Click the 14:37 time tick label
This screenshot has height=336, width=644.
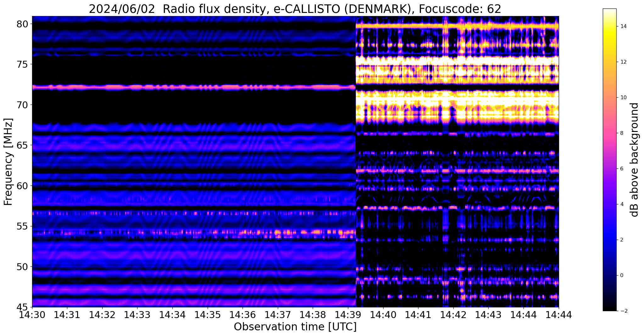tap(278, 315)
